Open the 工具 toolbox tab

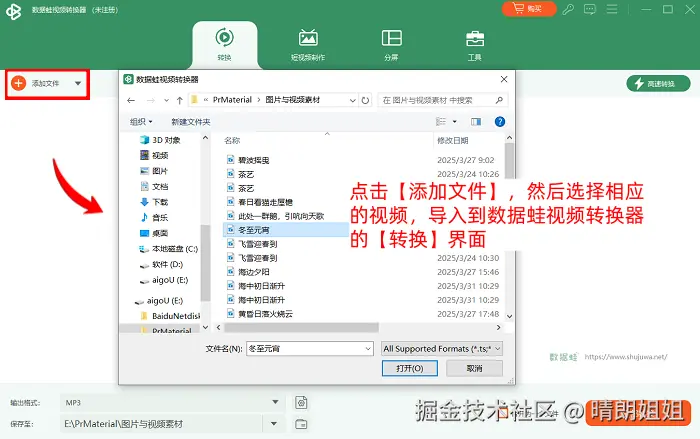click(475, 45)
